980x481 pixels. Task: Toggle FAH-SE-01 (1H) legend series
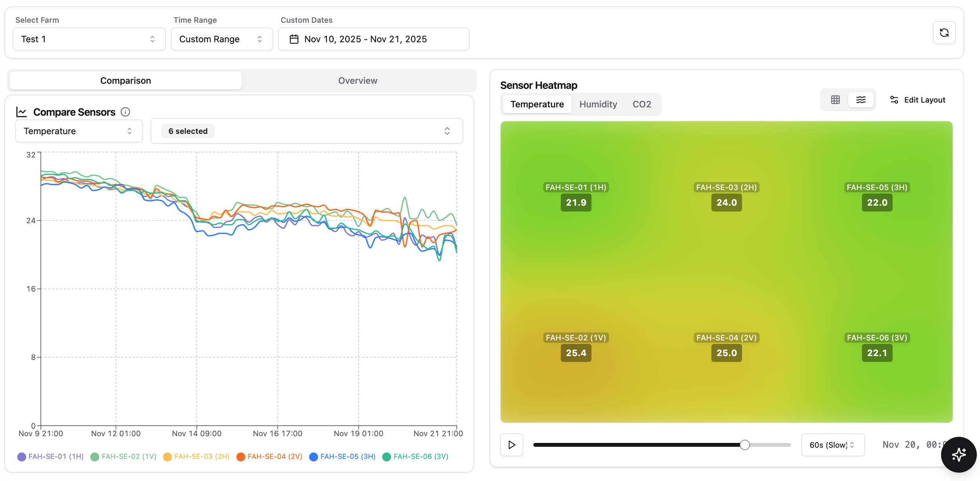[51, 457]
